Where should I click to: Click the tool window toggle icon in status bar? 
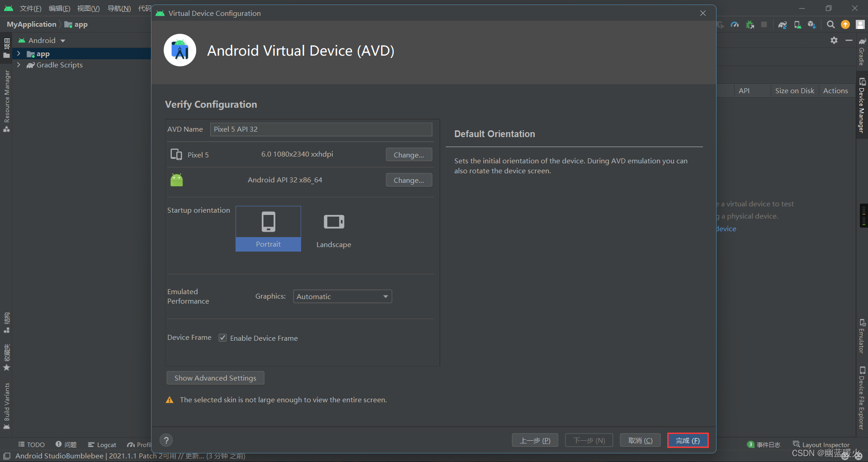(x=6, y=456)
